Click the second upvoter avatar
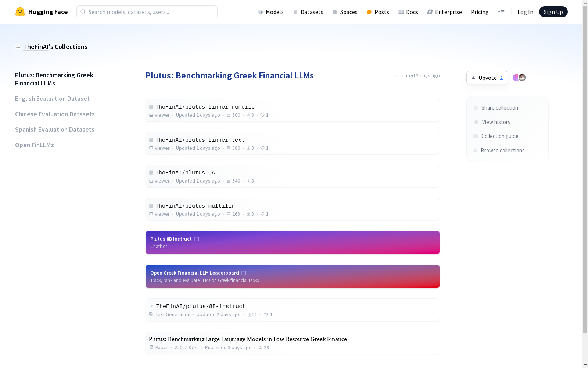The image size is (588, 368). tap(522, 78)
